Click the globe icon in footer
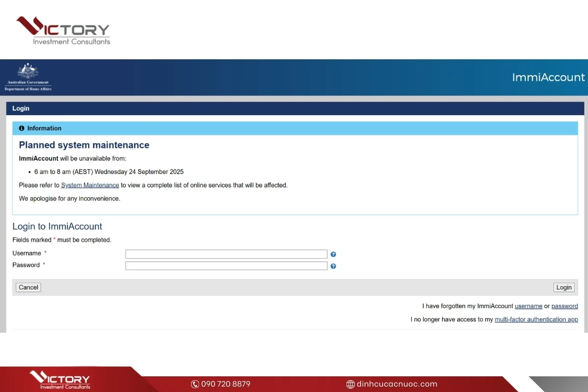The image size is (588, 392). tap(350, 384)
